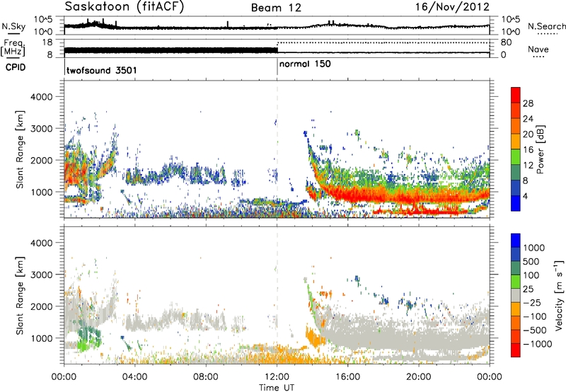Click the Velocity colorbar red -1000 segment

(x=516, y=350)
